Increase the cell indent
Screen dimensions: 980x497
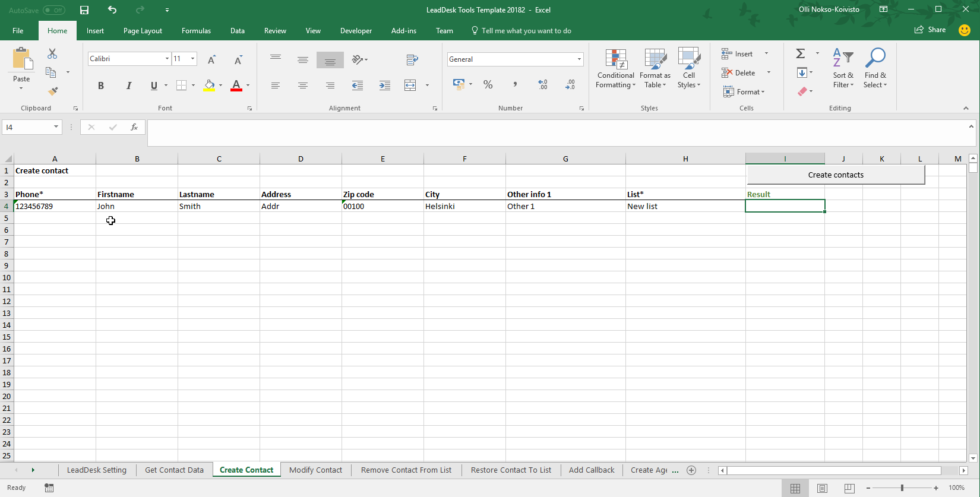pyautogui.click(x=384, y=86)
